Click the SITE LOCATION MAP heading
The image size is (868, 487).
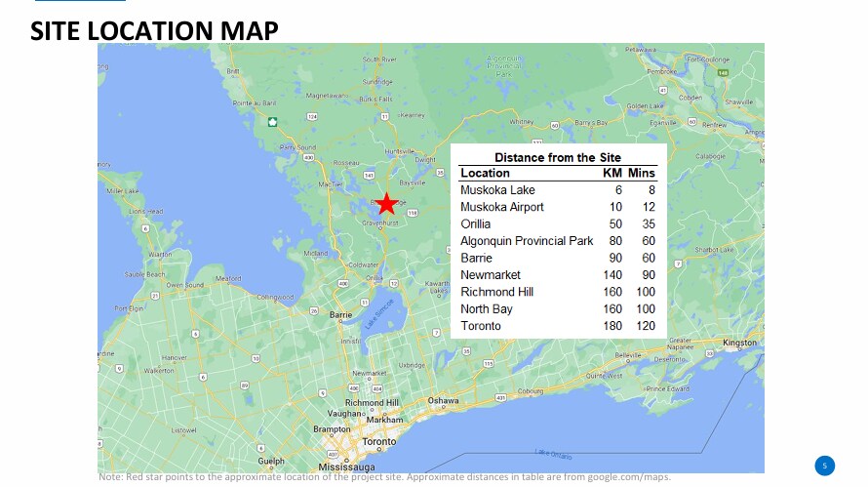(154, 30)
